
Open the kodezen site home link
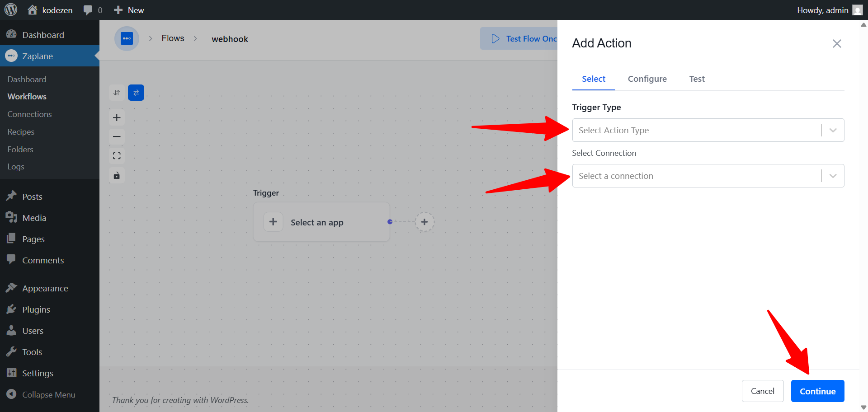pos(50,10)
